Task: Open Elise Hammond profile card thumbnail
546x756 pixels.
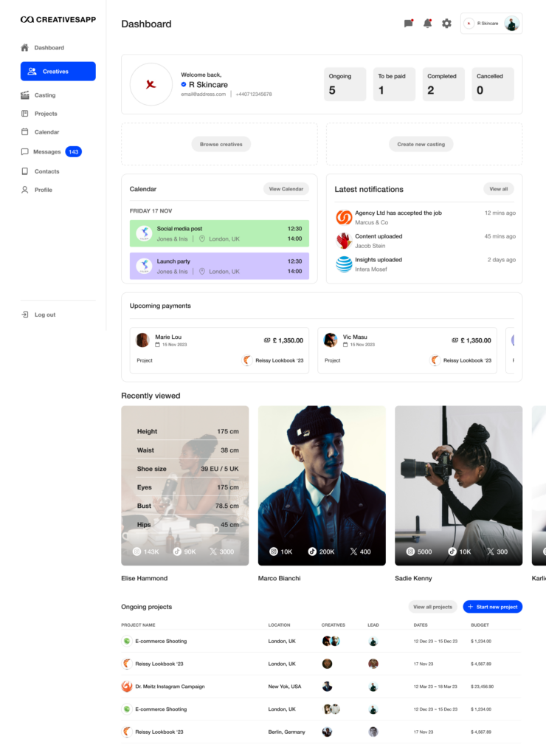Action: 185,486
